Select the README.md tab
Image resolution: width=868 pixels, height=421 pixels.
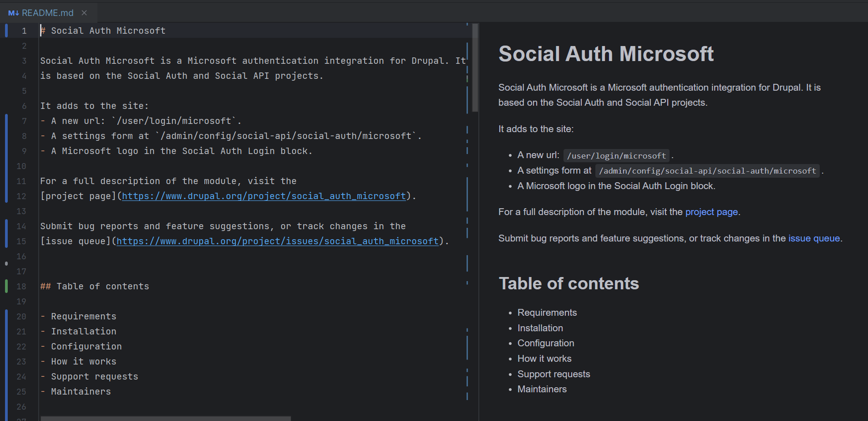tap(47, 13)
